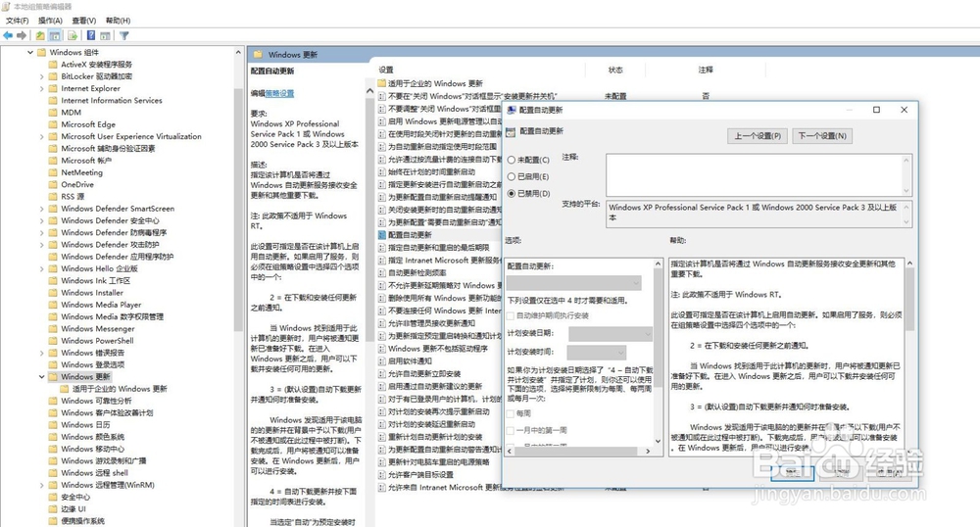Click the dialog title bar icon of 配置自动更新
The image size is (980, 527).
(512, 110)
